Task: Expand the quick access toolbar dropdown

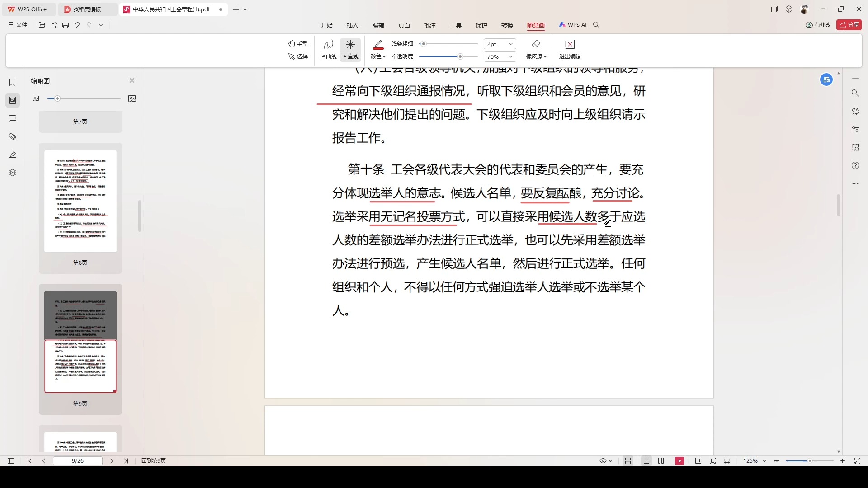Action: 101,25
